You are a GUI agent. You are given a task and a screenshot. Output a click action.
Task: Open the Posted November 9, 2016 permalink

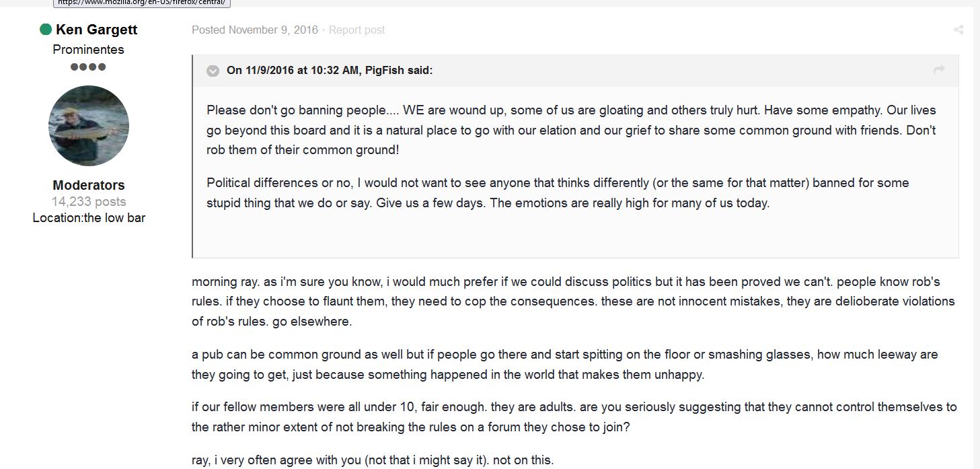(255, 30)
